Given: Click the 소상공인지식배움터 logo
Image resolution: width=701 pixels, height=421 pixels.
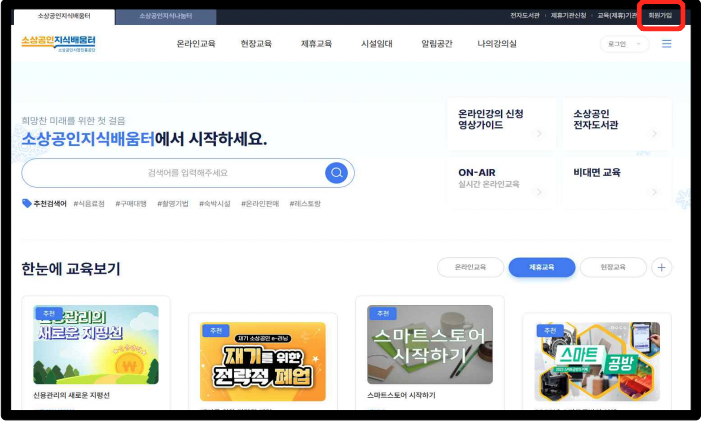Looking at the screenshot, I should tap(59, 44).
